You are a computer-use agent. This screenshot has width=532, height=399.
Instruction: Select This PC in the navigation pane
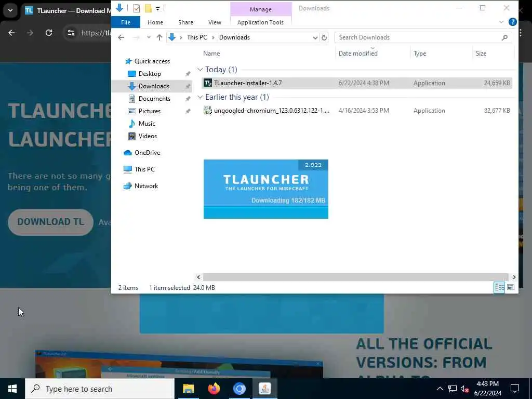coord(144,169)
